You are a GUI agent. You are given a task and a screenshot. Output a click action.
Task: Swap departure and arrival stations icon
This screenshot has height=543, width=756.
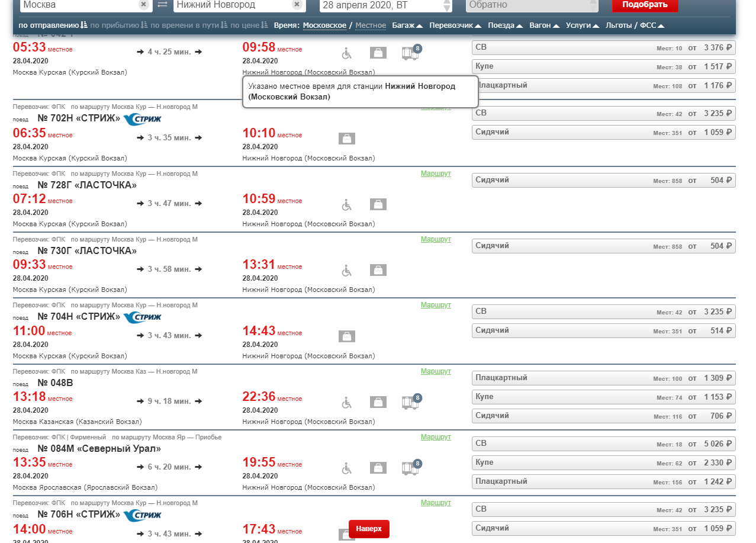(162, 5)
